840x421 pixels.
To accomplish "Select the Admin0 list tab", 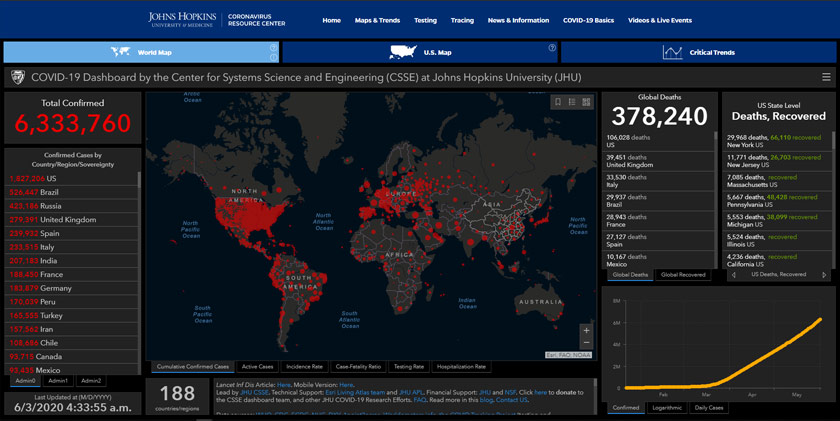I will (x=25, y=381).
